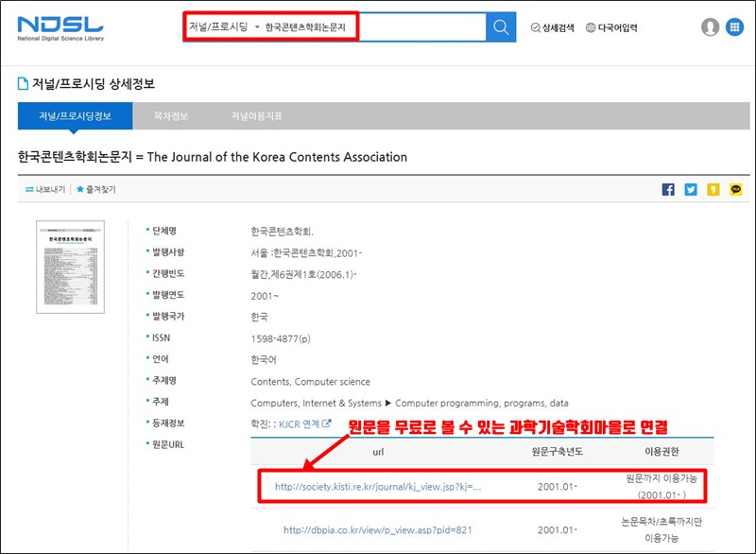Click the 등재정보 field label
The image size is (756, 554).
pos(168,423)
